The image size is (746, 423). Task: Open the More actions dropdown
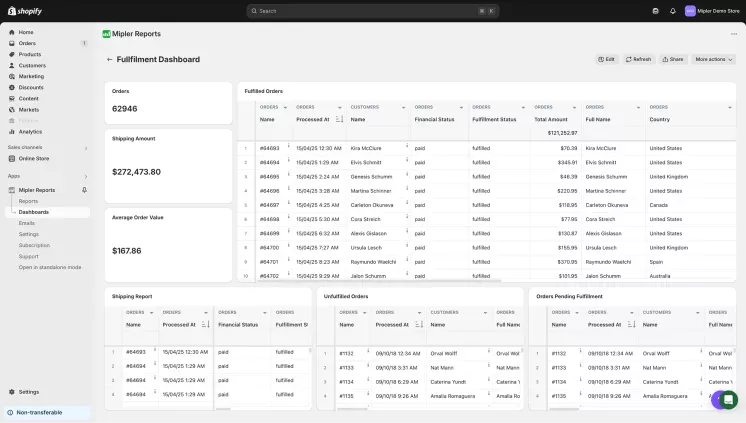coord(714,59)
